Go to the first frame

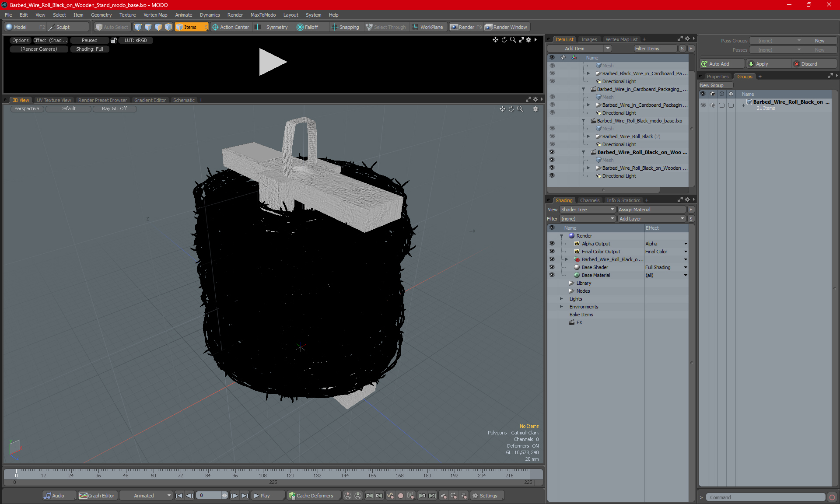pos(179,496)
